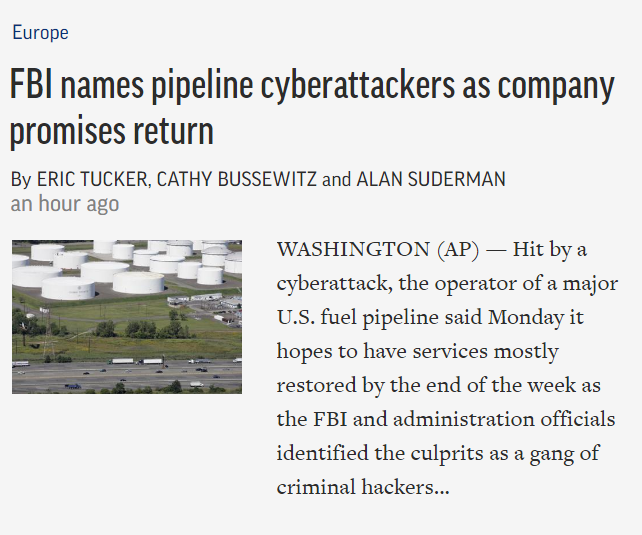The width and height of the screenshot is (642, 535).
Task: Click author name ERIC TUCKER
Action: coord(92,179)
